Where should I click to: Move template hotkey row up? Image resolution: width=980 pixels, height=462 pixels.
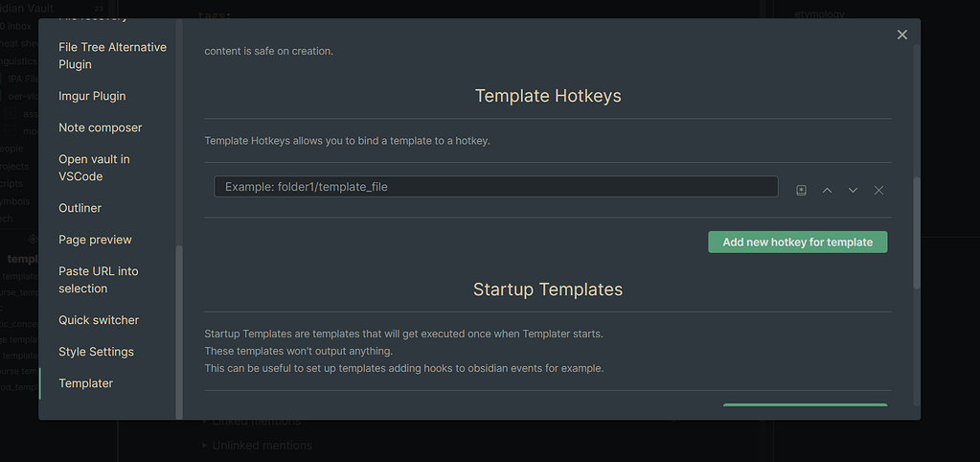(x=827, y=190)
